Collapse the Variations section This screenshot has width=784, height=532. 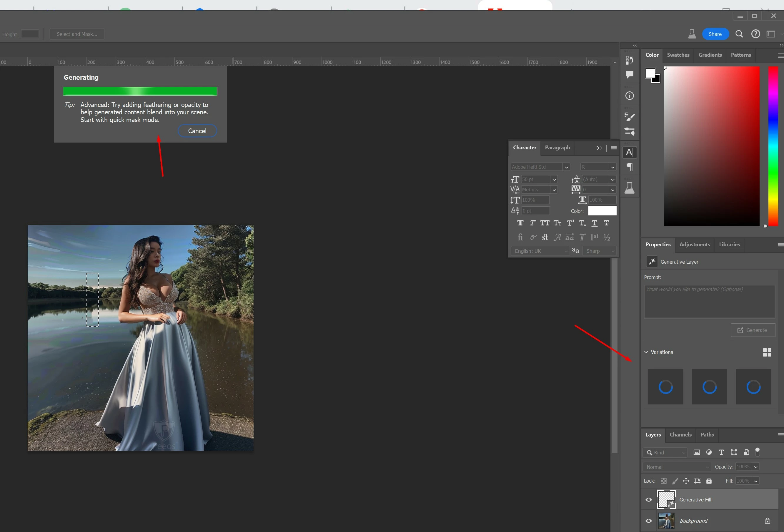click(646, 352)
